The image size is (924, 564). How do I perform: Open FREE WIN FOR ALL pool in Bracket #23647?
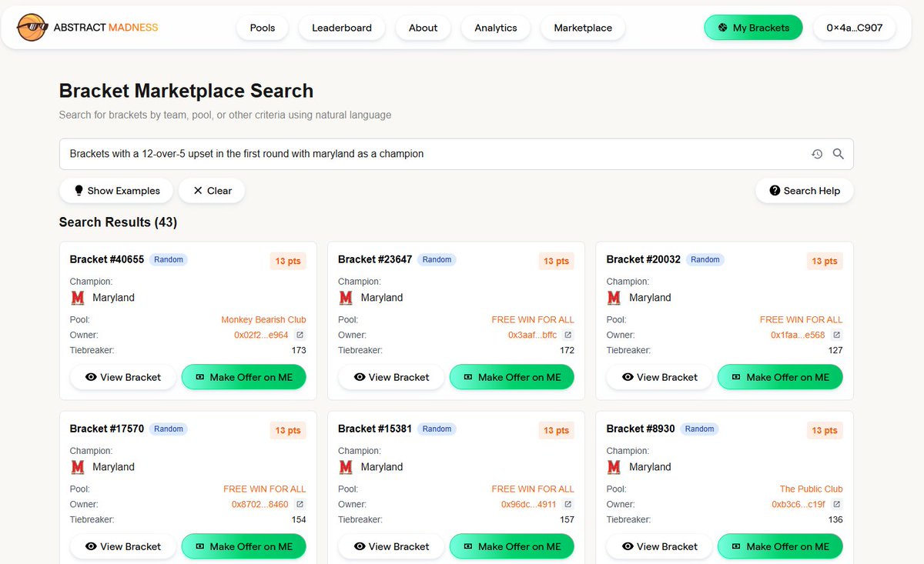click(x=533, y=319)
